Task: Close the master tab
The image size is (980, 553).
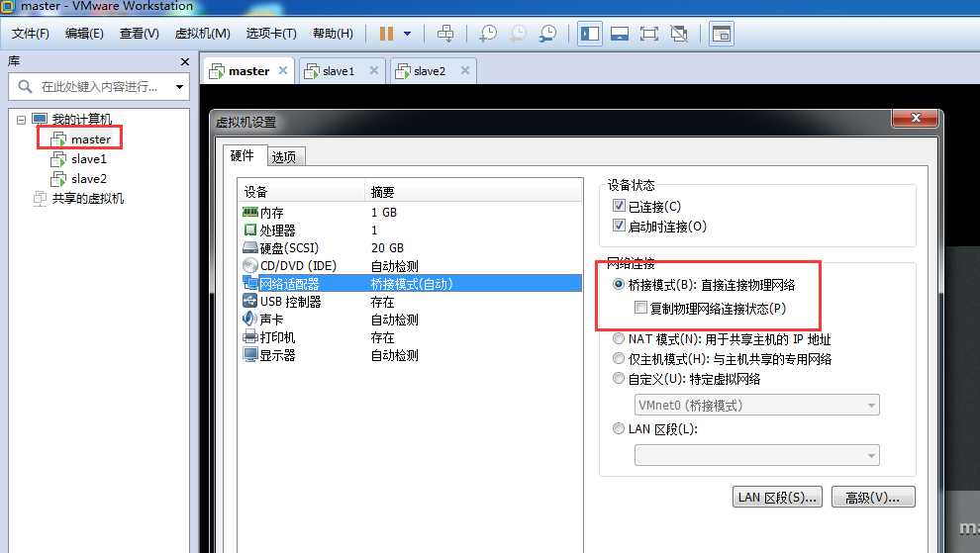Action: [283, 70]
